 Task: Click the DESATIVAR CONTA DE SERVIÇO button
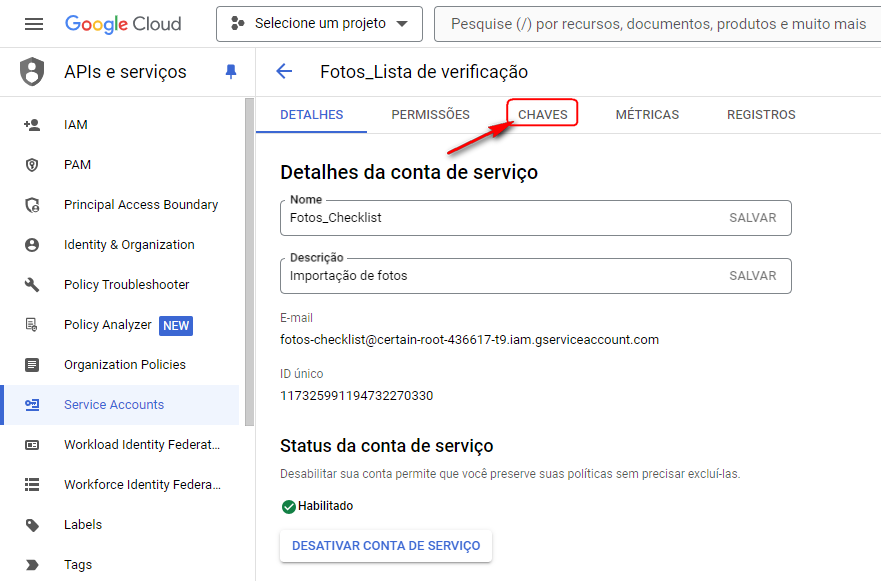click(x=386, y=546)
